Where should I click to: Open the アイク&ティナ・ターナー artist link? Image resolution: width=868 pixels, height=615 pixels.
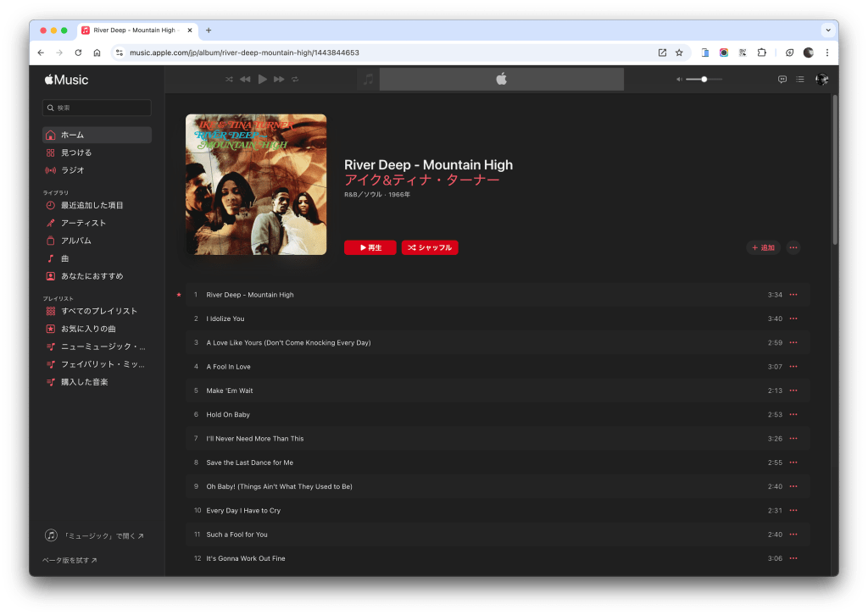[421, 180]
